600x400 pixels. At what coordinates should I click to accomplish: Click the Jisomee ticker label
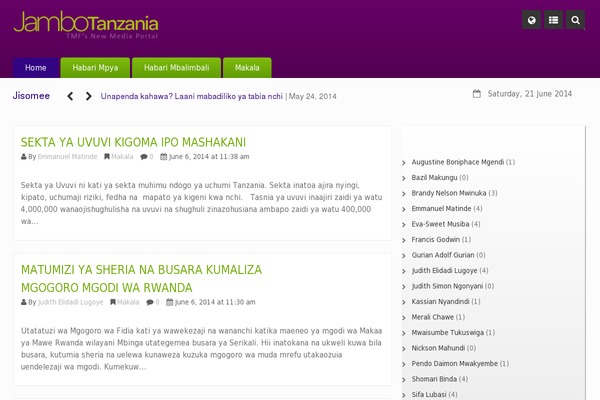pos(31,96)
